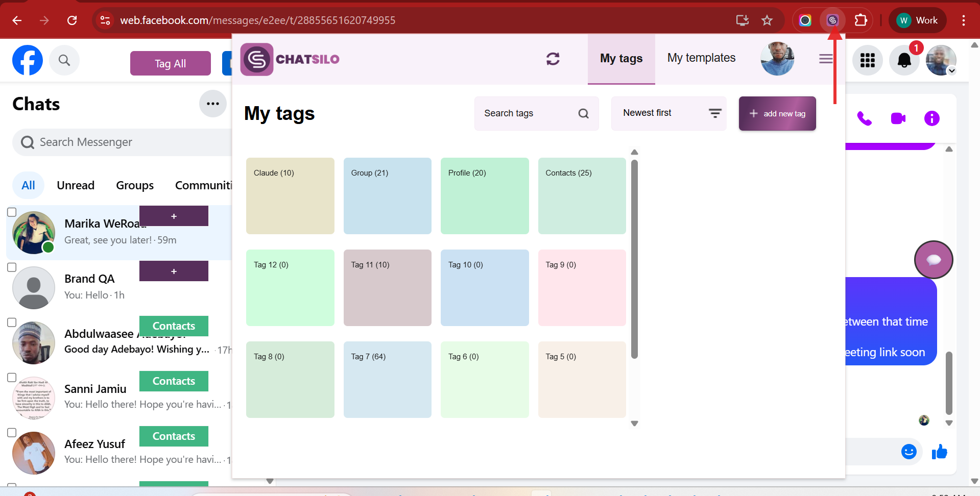Check the Afeez Yusuf chat checkbox
The height and width of the screenshot is (496, 980).
(12, 432)
